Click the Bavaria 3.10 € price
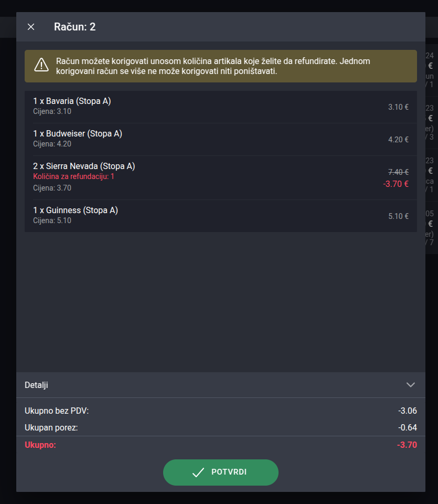Viewport: 438px width, 504px height. (x=398, y=107)
